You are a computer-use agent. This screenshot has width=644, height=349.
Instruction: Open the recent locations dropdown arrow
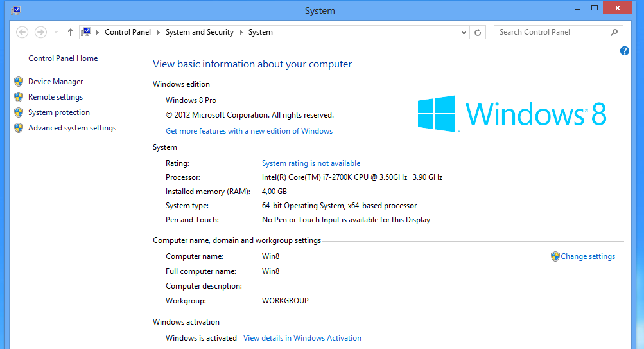tap(56, 32)
